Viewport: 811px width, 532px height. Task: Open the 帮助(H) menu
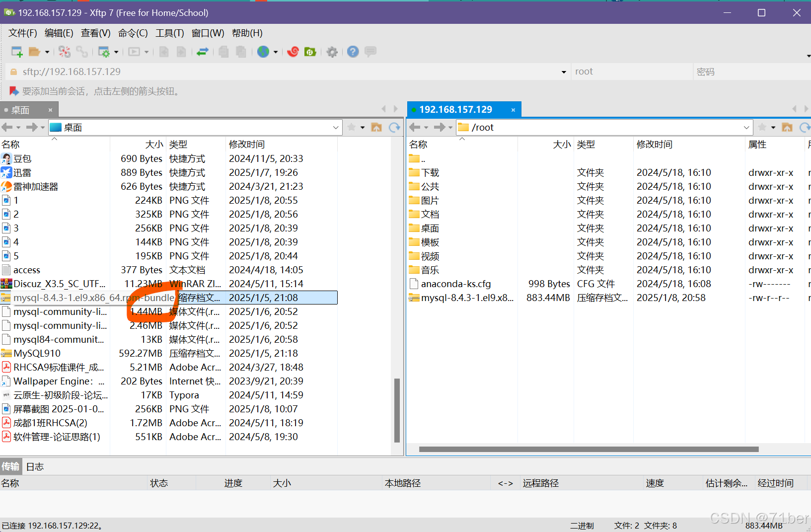click(x=247, y=33)
